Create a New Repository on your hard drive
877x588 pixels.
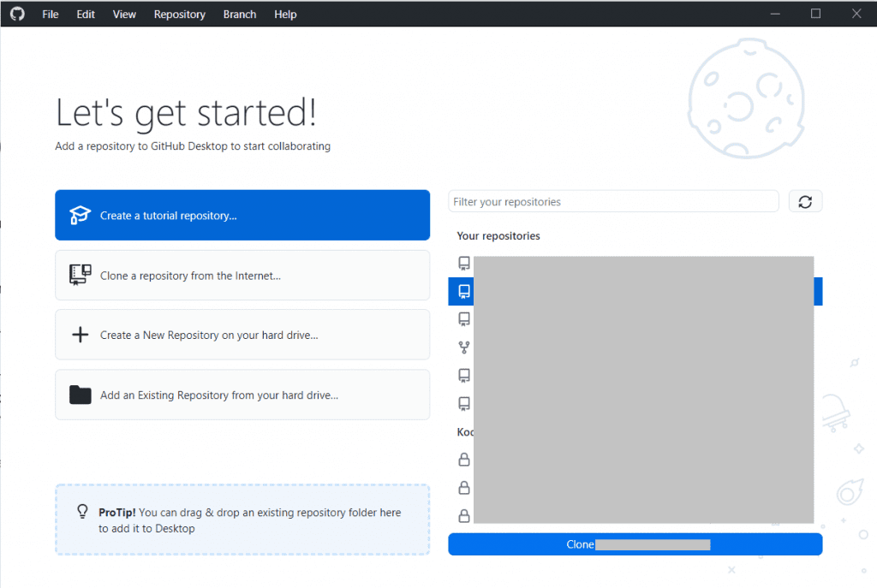tap(242, 334)
